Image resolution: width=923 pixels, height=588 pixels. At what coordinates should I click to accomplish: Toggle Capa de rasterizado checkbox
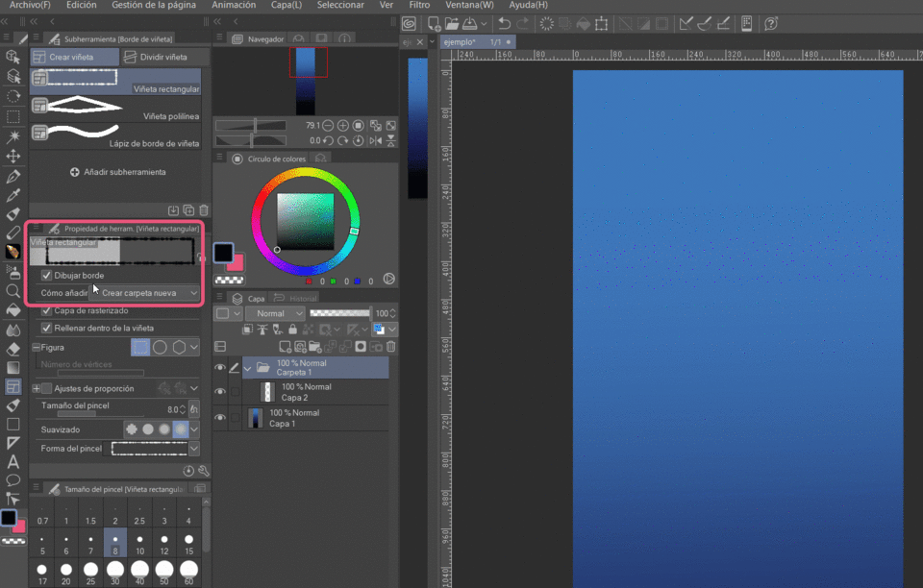pyautogui.click(x=47, y=311)
